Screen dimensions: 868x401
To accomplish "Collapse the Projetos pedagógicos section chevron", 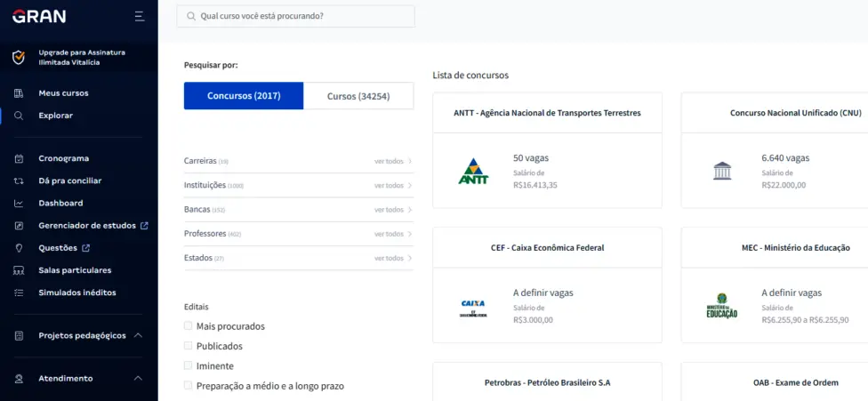I will (138, 335).
